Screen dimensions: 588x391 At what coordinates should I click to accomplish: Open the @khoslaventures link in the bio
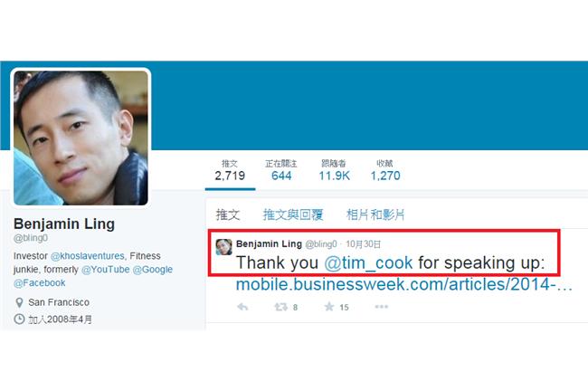88,256
